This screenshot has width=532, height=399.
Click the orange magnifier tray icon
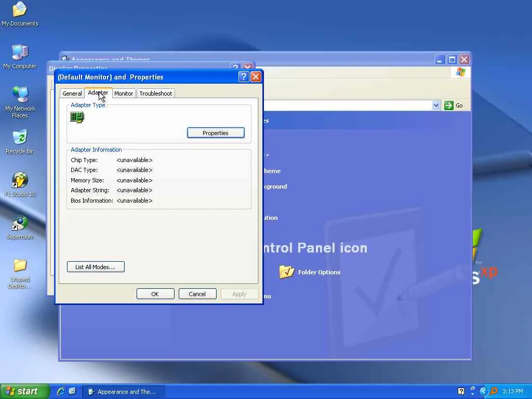[x=494, y=391]
